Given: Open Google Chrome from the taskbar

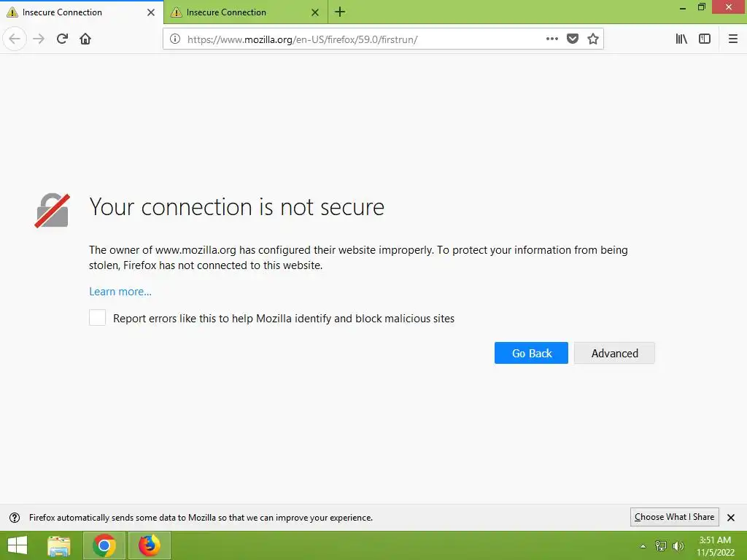Looking at the screenshot, I should (x=104, y=545).
